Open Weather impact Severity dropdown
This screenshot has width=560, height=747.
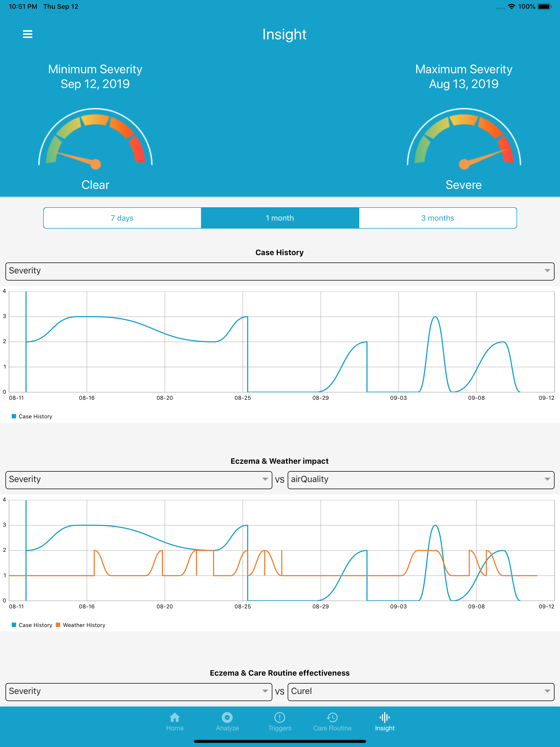tap(139, 480)
